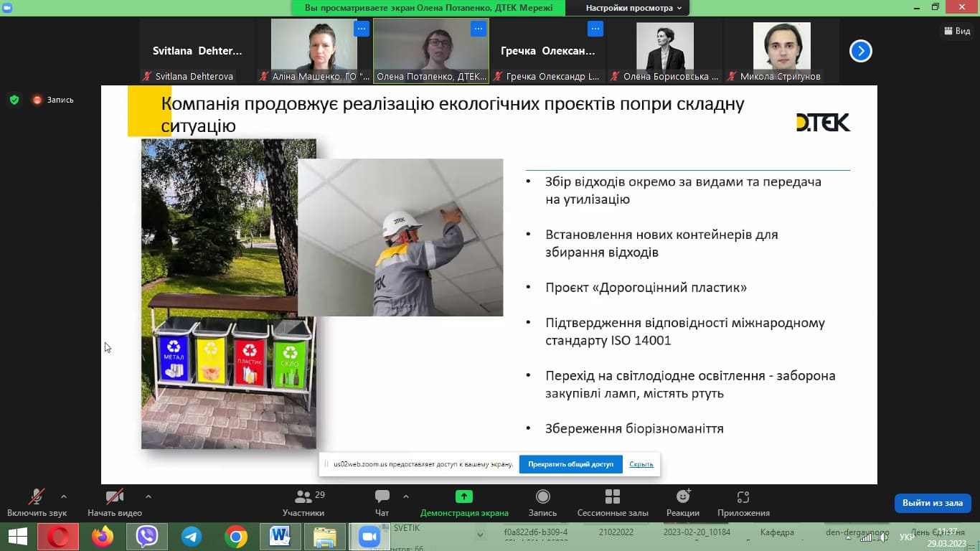This screenshot has height=551, width=980.
Task: Open Microsoft Word from taskbar
Action: (x=280, y=537)
